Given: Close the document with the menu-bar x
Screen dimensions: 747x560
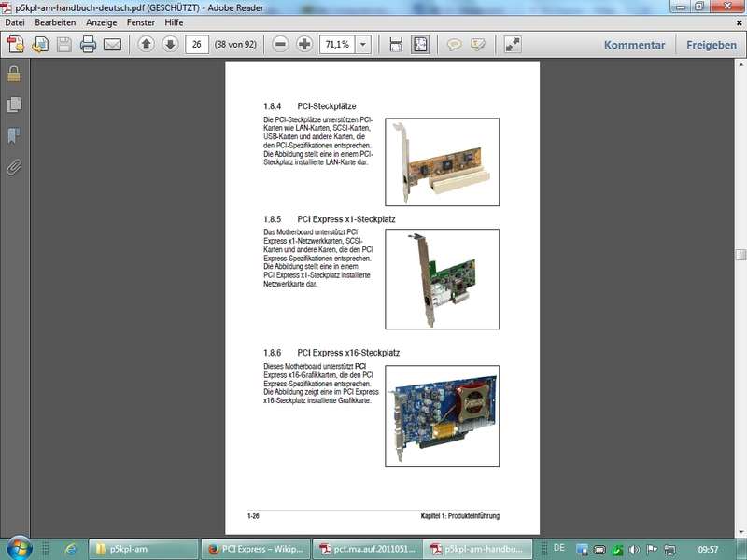Looking at the screenshot, I should [740, 22].
